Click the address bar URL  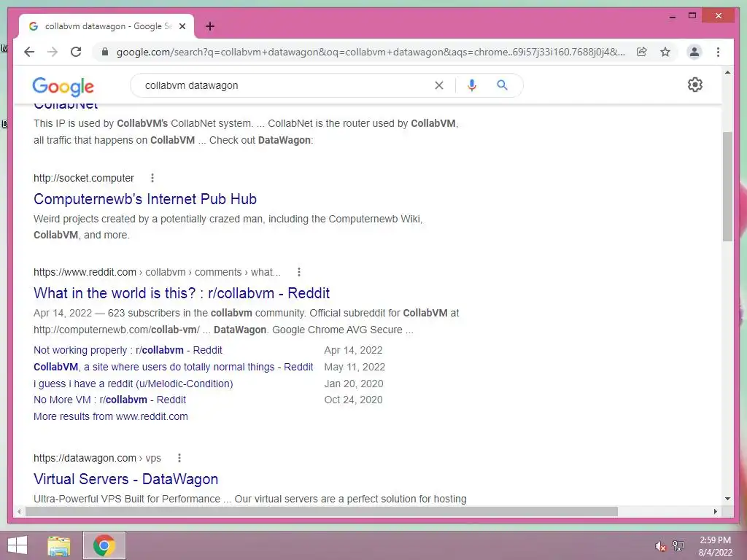[371, 52]
